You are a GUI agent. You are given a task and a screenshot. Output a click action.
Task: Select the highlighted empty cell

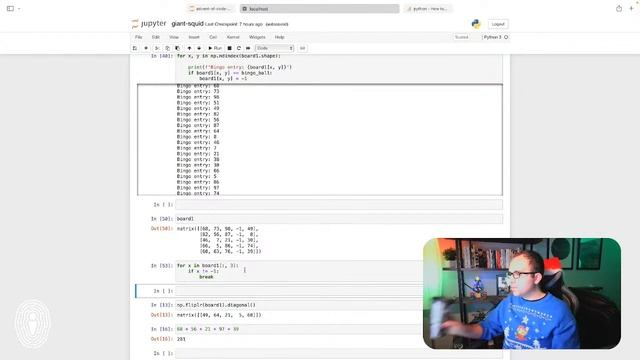pyautogui.click(x=299, y=291)
